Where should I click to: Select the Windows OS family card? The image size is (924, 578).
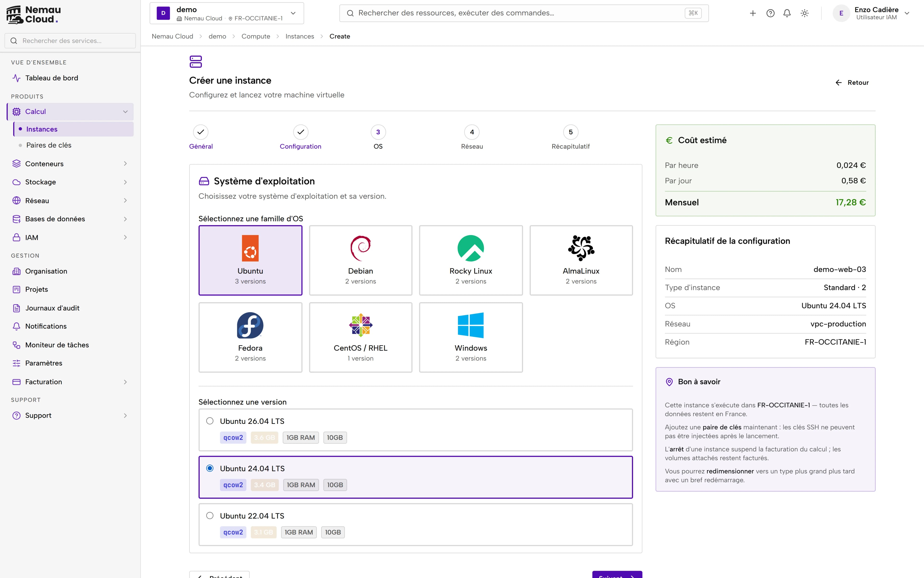[x=471, y=337]
